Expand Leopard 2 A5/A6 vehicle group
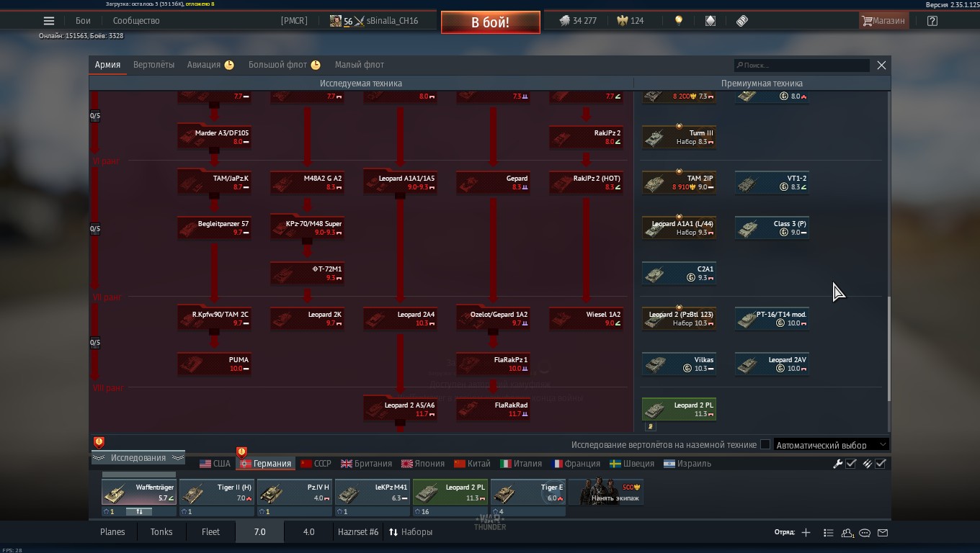980x553 pixels. (x=400, y=409)
